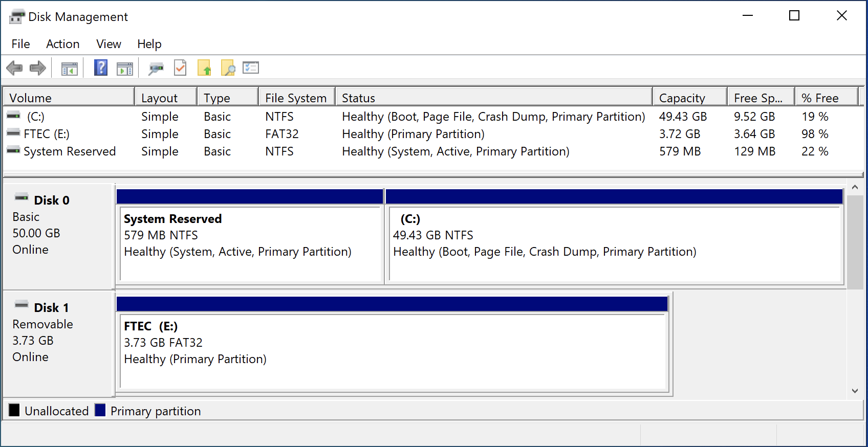
Task: Open the View menu
Action: pos(108,44)
